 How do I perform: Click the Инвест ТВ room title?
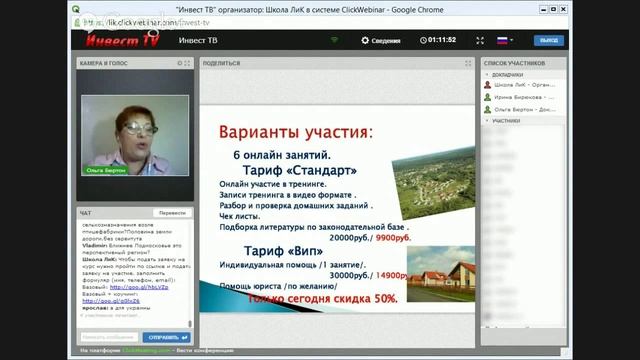(x=198, y=40)
